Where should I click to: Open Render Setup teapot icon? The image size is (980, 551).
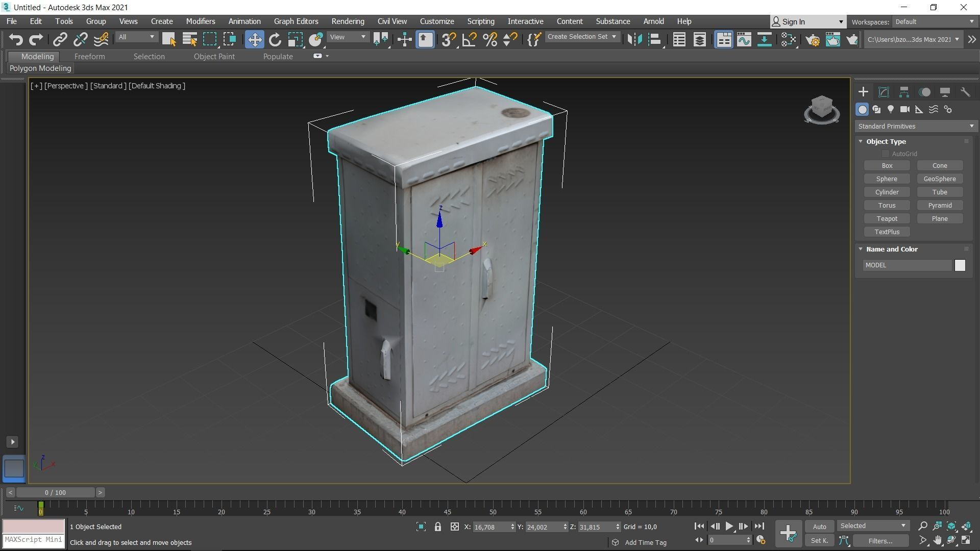pyautogui.click(x=813, y=39)
